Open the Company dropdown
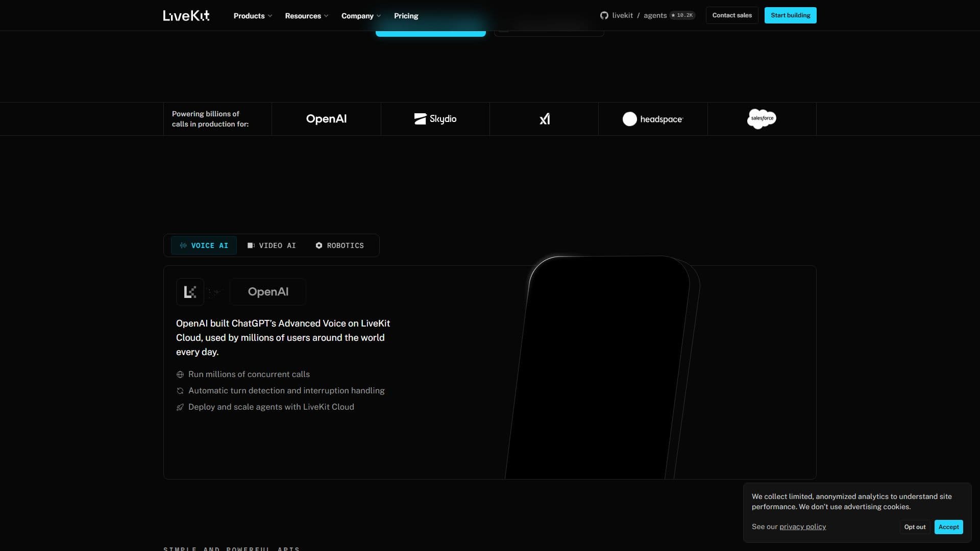Screen dimensions: 980x551 [x=361, y=16]
